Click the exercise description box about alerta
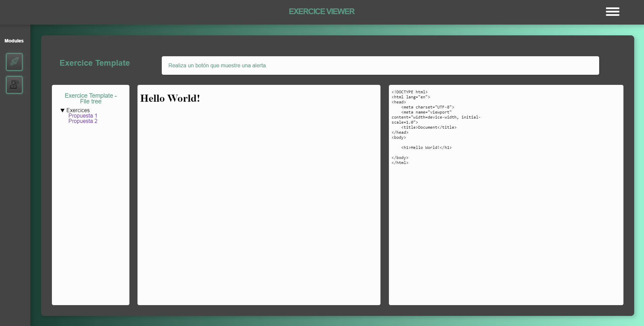Image resolution: width=644 pixels, height=326 pixels. click(380, 65)
